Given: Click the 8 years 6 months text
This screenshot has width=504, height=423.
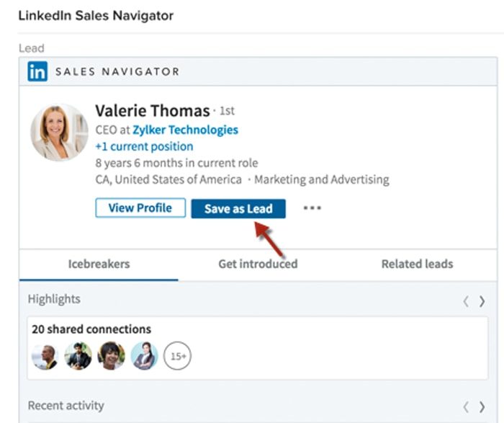Looking at the screenshot, I should (x=176, y=163).
